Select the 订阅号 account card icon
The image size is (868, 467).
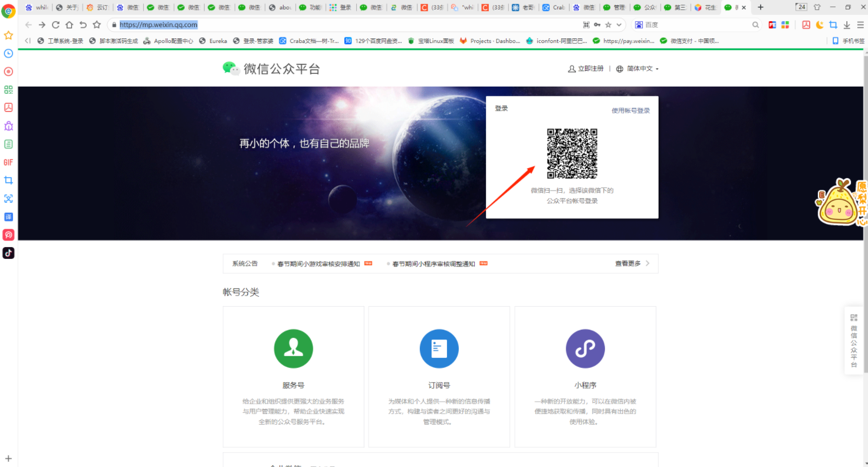point(439,348)
